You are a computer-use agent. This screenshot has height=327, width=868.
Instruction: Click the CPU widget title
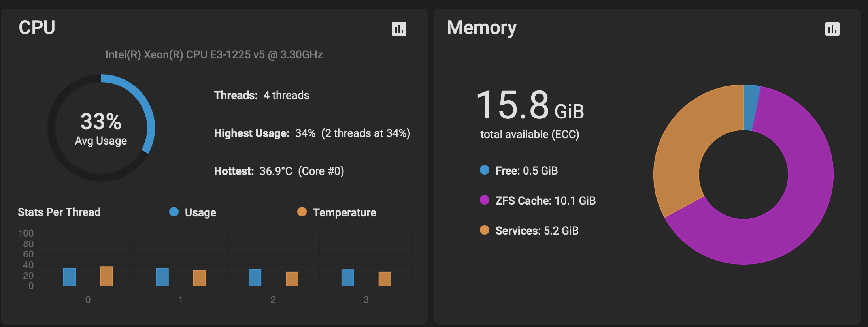pyautogui.click(x=37, y=28)
